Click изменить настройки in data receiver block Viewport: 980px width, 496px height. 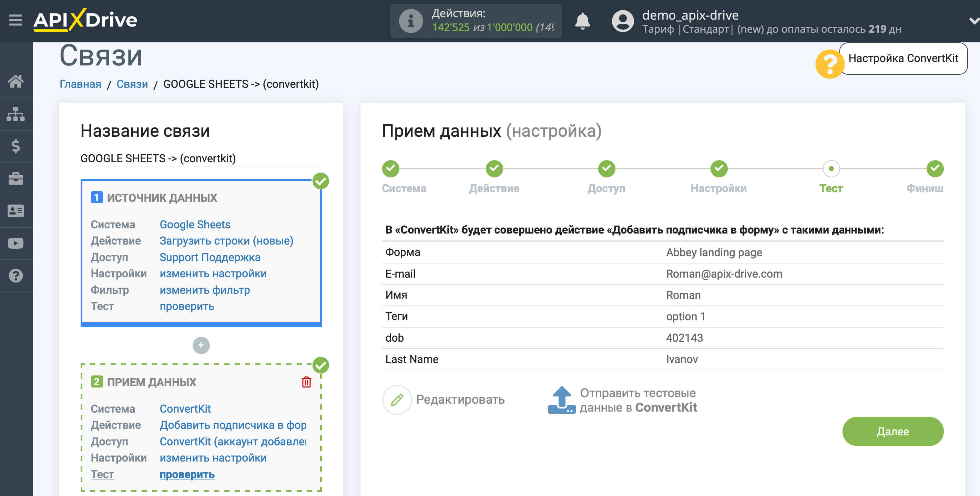(213, 457)
